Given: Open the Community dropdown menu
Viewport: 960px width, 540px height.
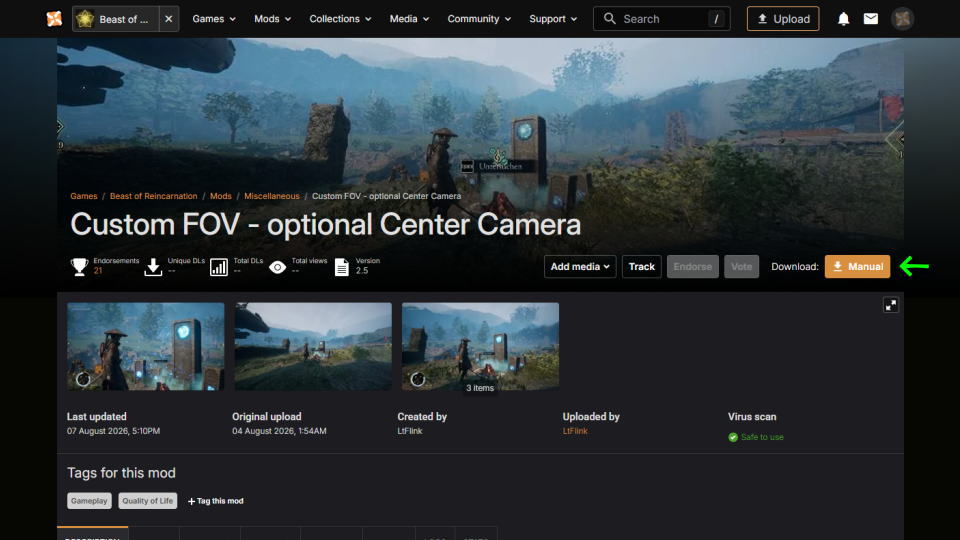Looking at the screenshot, I should [479, 19].
